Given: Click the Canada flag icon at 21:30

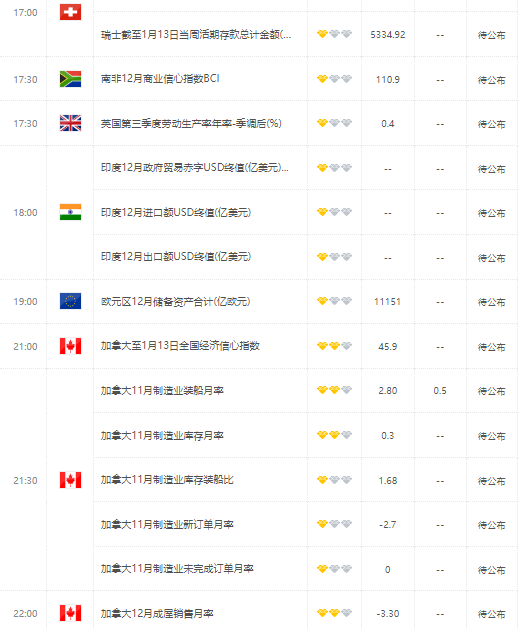Looking at the screenshot, I should pyautogui.click(x=70, y=480).
